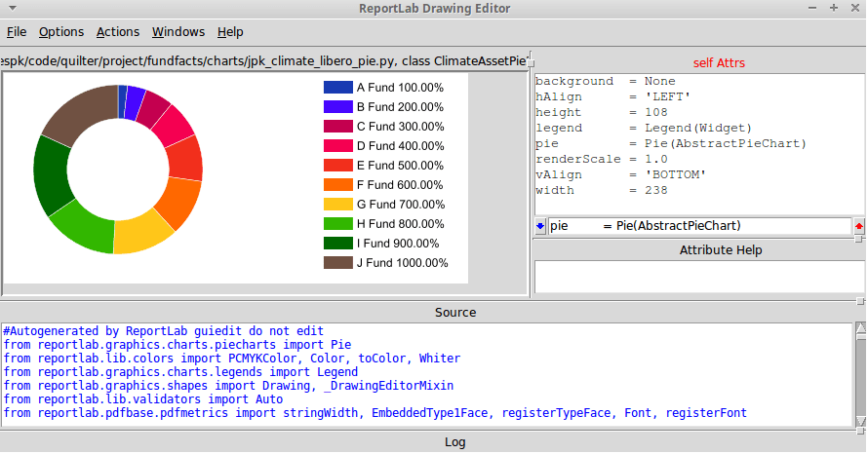
Task: Click the 'import Pie' source line
Action: click(x=178, y=345)
